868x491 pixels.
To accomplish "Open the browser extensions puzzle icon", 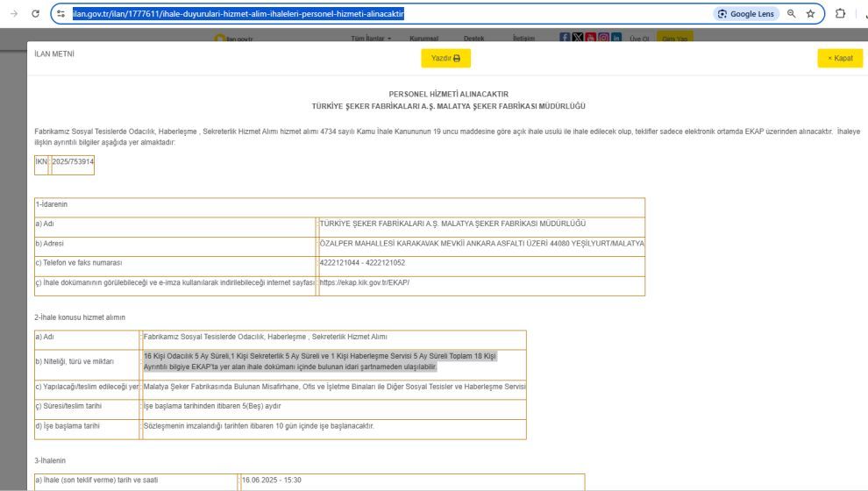I will [x=840, y=14].
